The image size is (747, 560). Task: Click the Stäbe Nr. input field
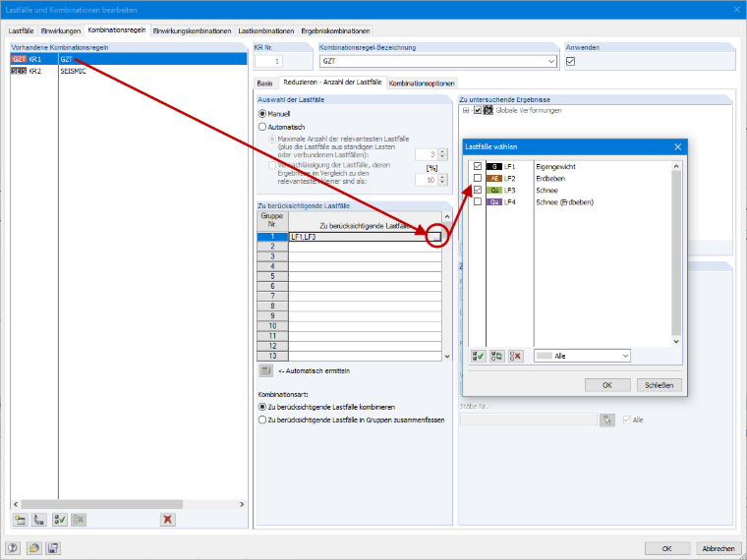(528, 420)
